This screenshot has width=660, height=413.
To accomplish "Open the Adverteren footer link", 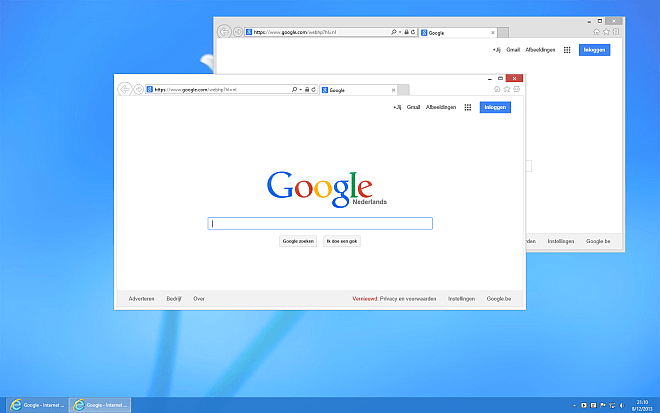I will point(141,299).
